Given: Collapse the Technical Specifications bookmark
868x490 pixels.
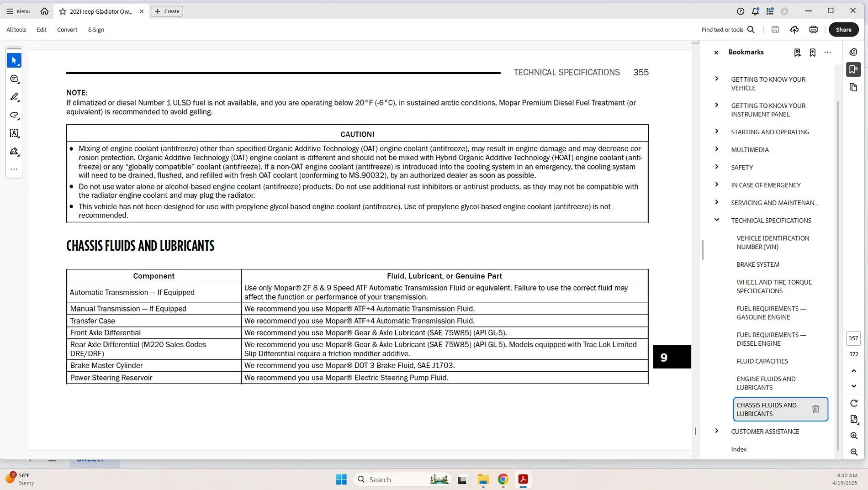Looking at the screenshot, I should click(x=716, y=220).
